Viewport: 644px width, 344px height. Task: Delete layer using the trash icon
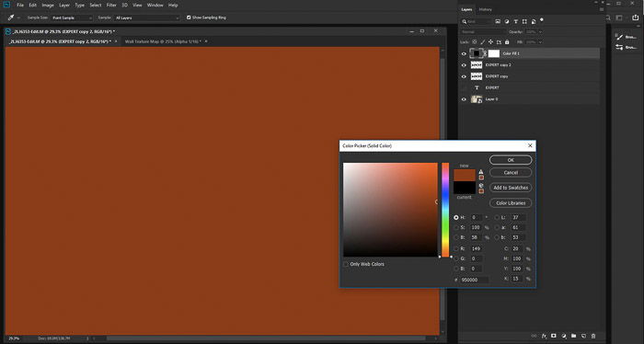coord(593,337)
